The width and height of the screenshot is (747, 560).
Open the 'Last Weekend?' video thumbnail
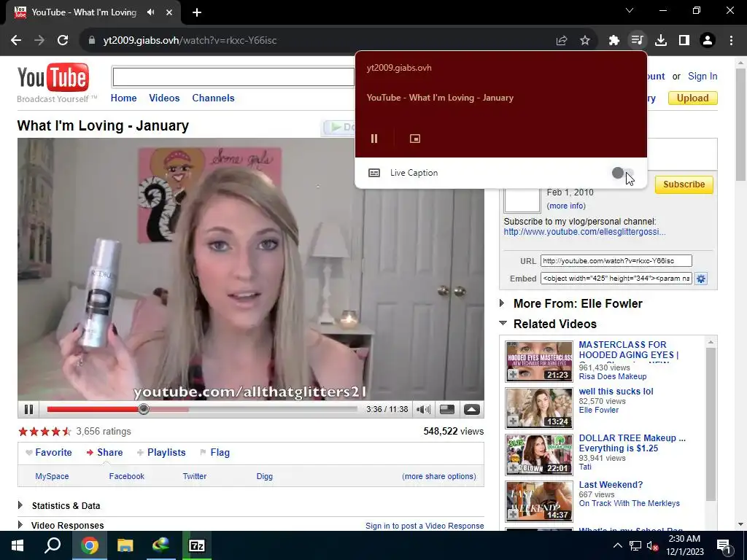(539, 502)
